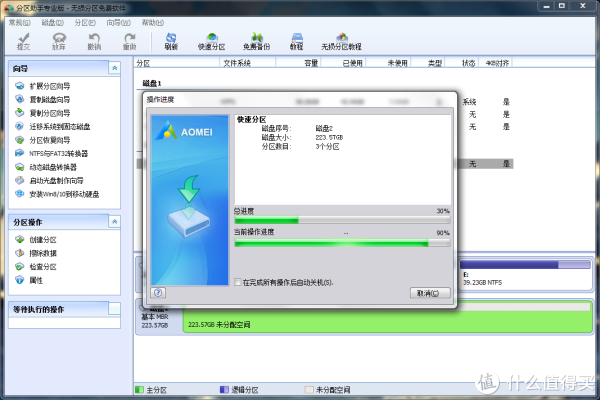Image resolution: width=600 pixels, height=400 pixels.
Task: Open the 常规 menu
Action: [x=20, y=23]
